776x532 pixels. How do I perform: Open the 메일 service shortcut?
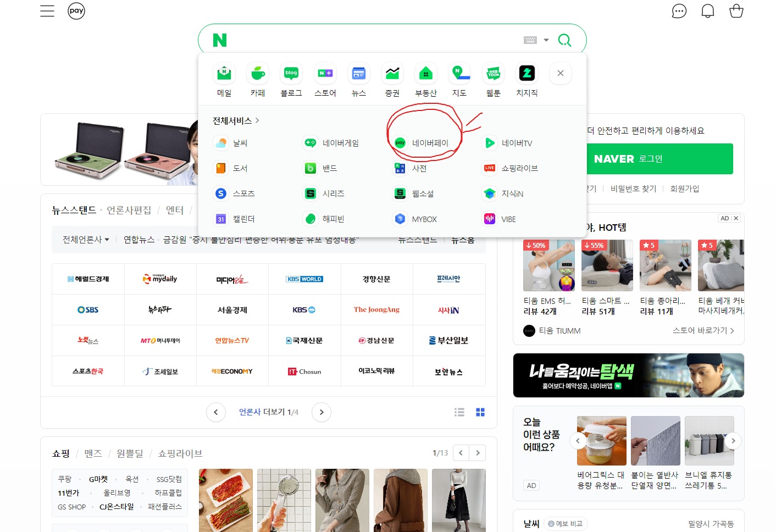pos(224,80)
